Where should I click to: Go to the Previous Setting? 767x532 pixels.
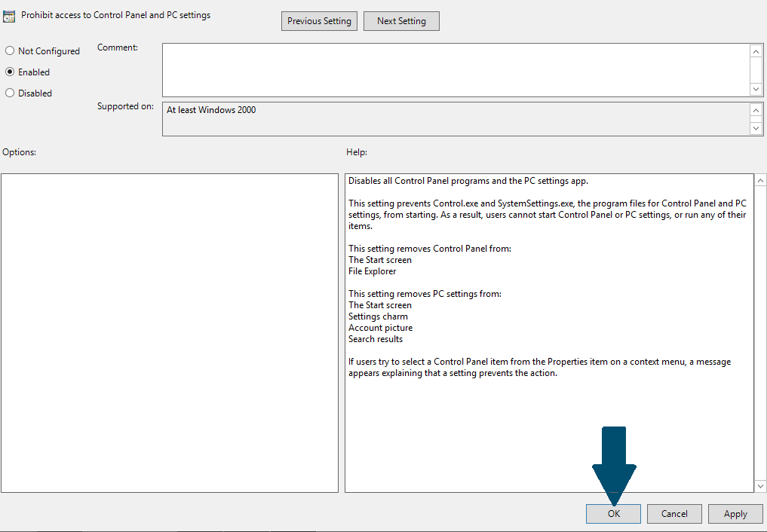pos(319,21)
